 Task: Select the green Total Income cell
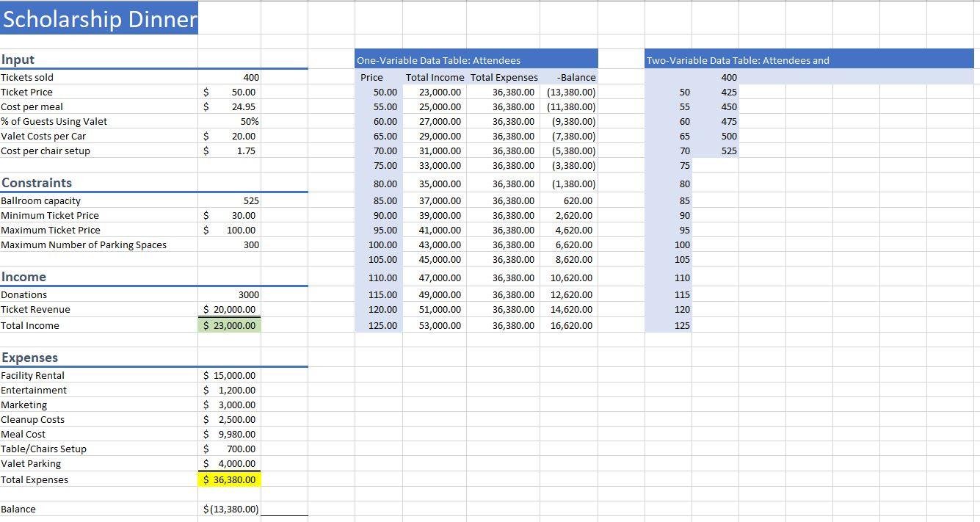(x=229, y=325)
